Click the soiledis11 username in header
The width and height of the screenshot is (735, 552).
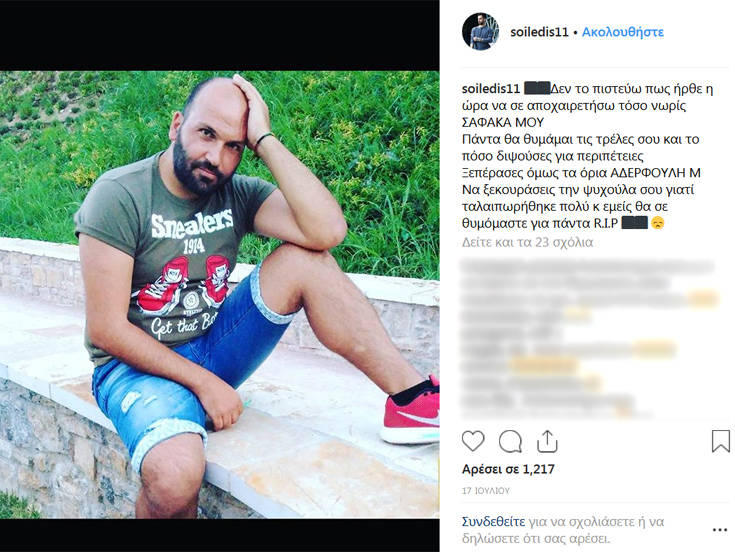(539, 32)
